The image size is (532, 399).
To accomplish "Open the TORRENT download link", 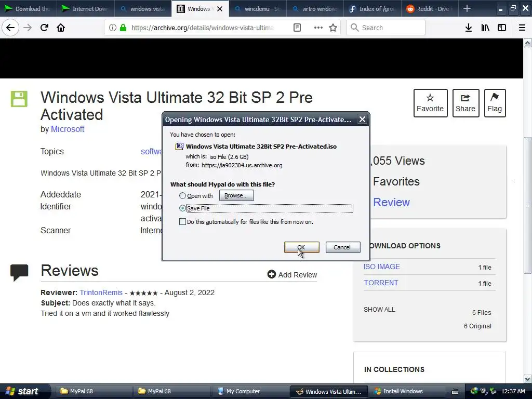I will click(381, 283).
